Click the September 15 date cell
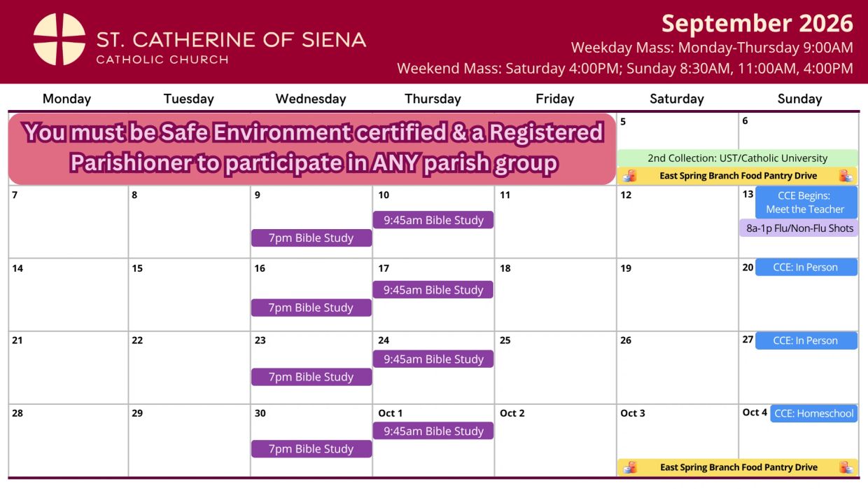Viewport: 868px width, 489px height. point(189,294)
